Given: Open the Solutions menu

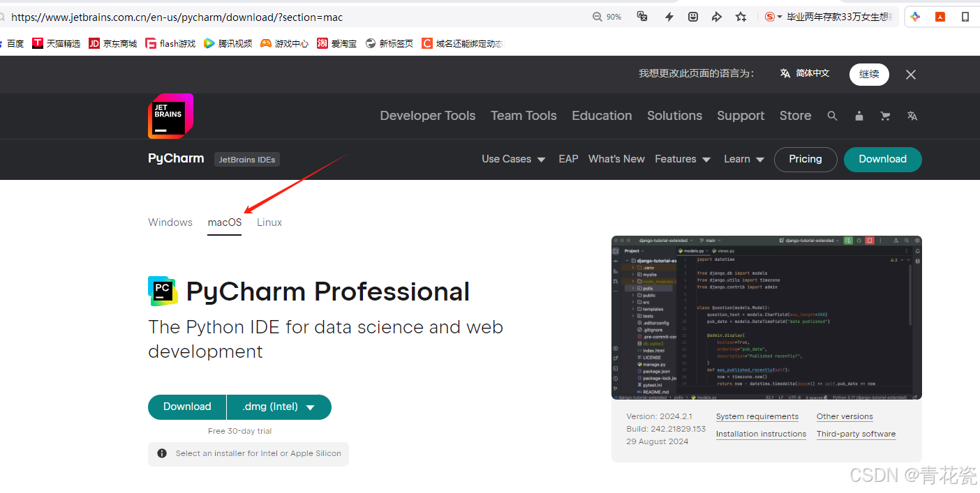Looking at the screenshot, I should pyautogui.click(x=674, y=116).
